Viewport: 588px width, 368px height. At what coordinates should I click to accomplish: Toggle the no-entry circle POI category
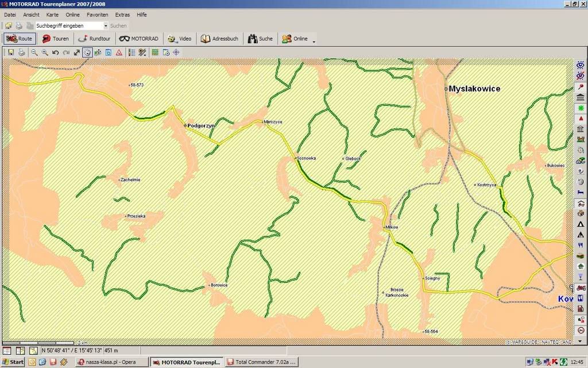point(581,331)
